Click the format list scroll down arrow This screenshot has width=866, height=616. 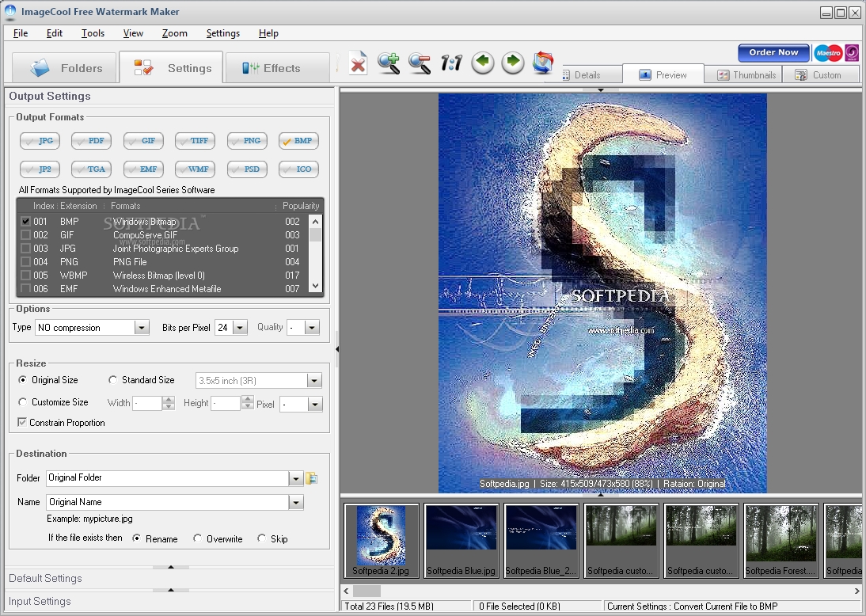click(x=315, y=286)
